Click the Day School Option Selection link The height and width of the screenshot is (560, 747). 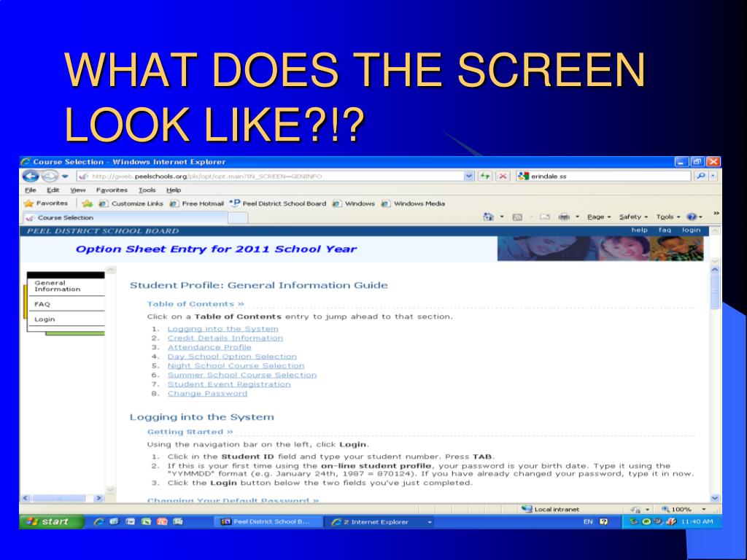point(232,357)
